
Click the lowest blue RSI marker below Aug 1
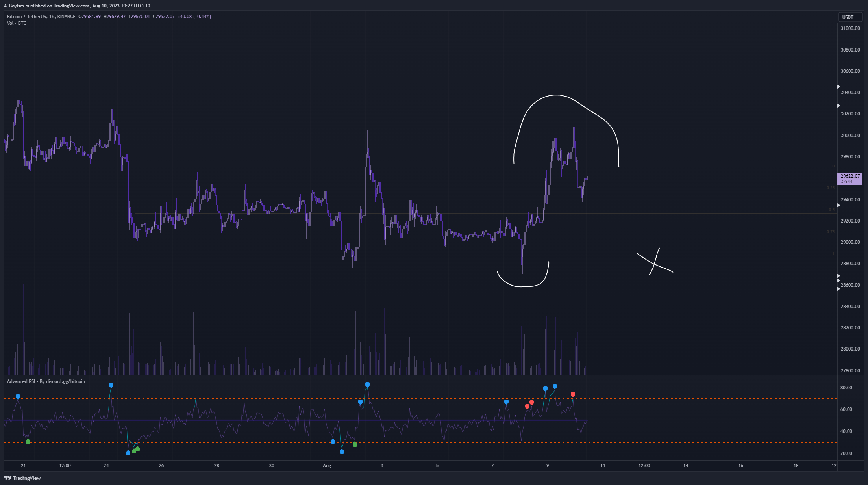(342, 452)
